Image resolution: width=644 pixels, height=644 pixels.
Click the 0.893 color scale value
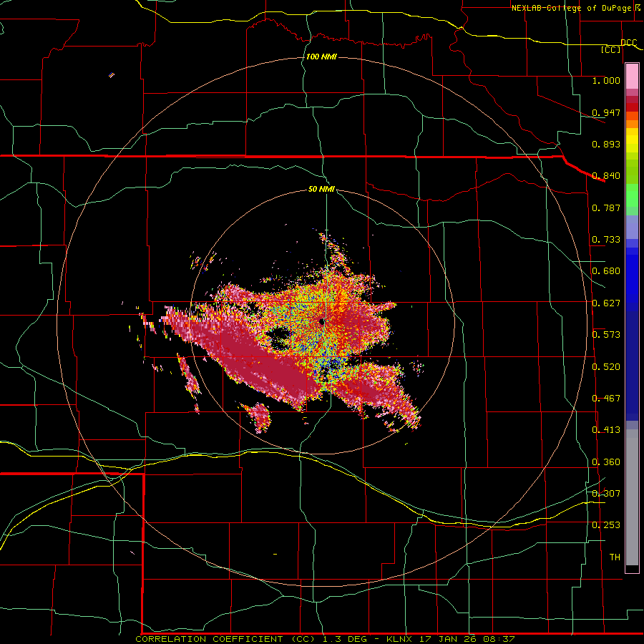coord(606,144)
